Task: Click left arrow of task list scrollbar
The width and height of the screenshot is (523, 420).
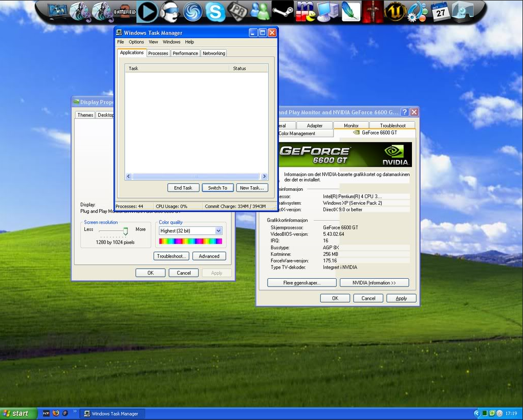Action: [129, 176]
